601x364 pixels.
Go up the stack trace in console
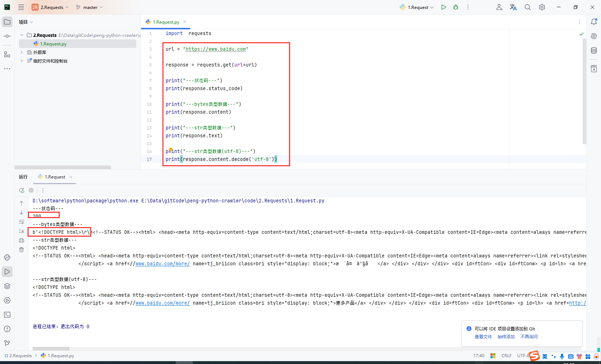tap(21, 203)
